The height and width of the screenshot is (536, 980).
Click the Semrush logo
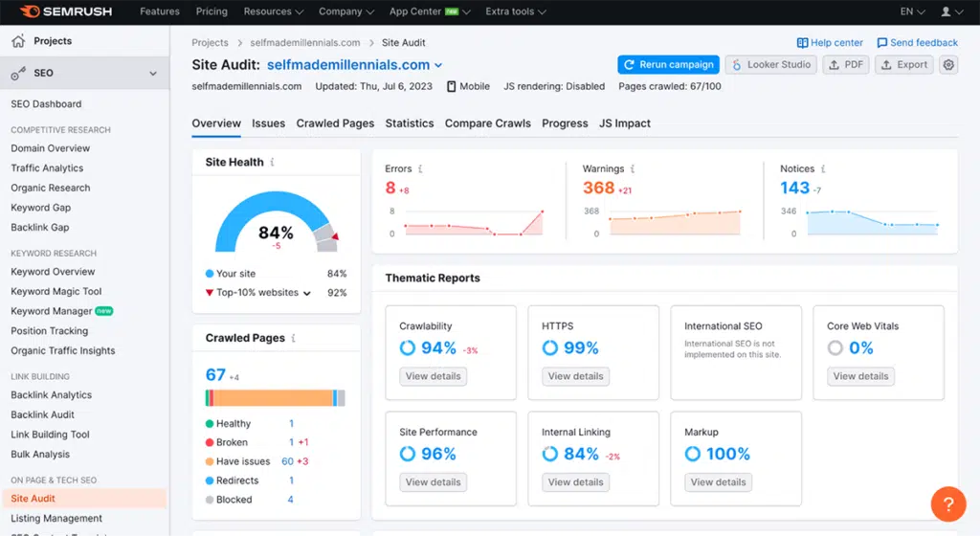coord(66,11)
